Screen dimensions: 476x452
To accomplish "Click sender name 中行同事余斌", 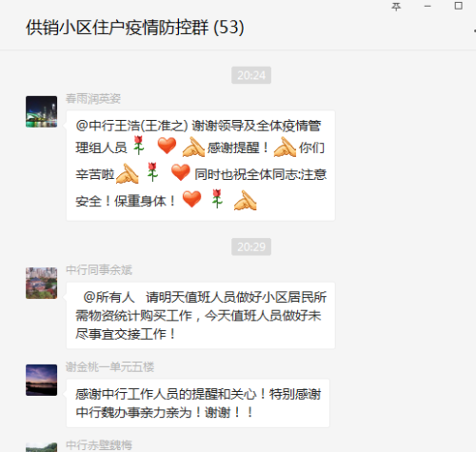I will (x=99, y=270).
